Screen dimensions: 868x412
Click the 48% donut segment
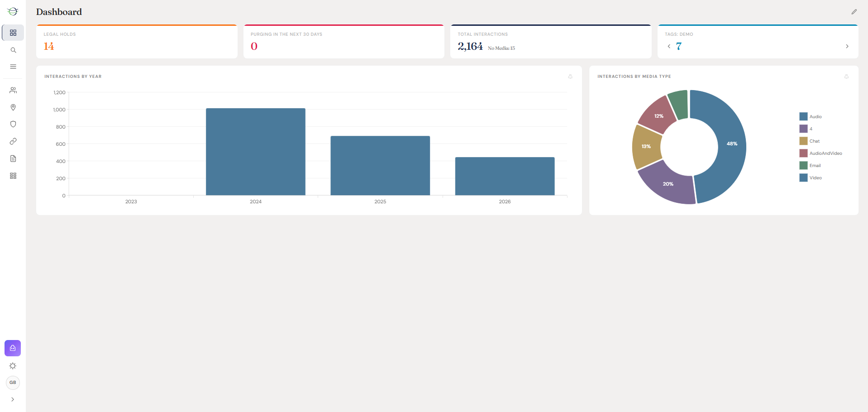(732, 144)
